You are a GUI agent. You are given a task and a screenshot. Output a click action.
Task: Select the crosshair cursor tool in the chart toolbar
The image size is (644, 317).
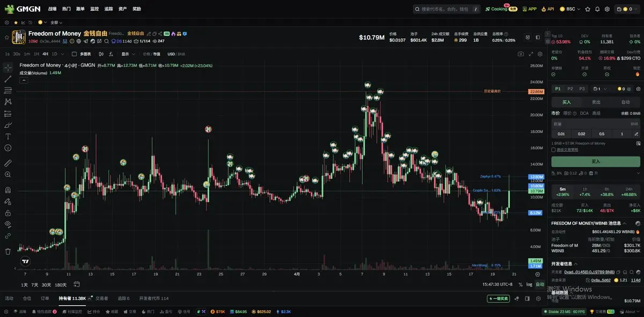click(8, 68)
